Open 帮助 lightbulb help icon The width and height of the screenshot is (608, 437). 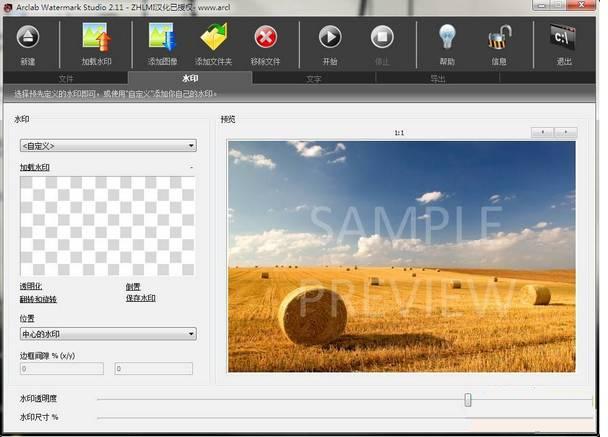pyautogui.click(x=447, y=37)
